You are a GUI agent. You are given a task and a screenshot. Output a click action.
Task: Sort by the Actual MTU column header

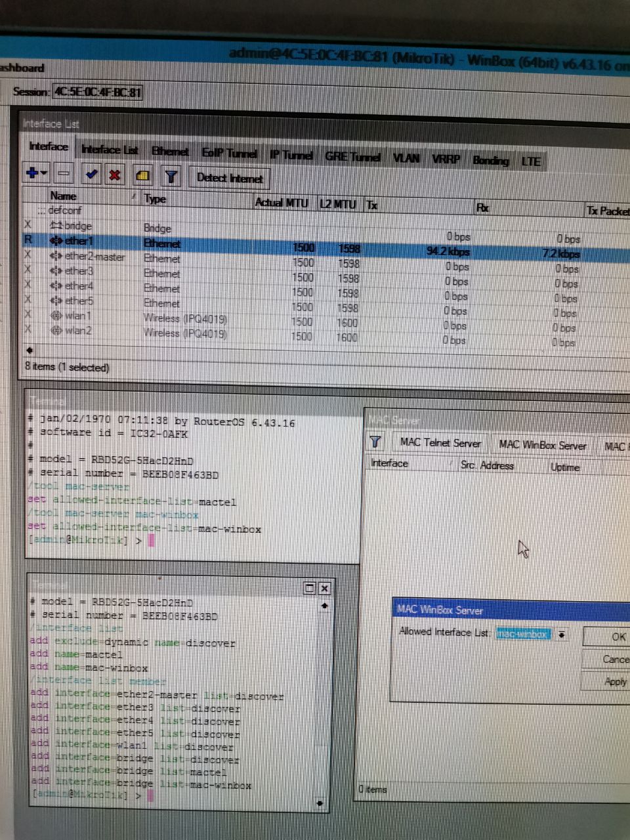(x=285, y=202)
